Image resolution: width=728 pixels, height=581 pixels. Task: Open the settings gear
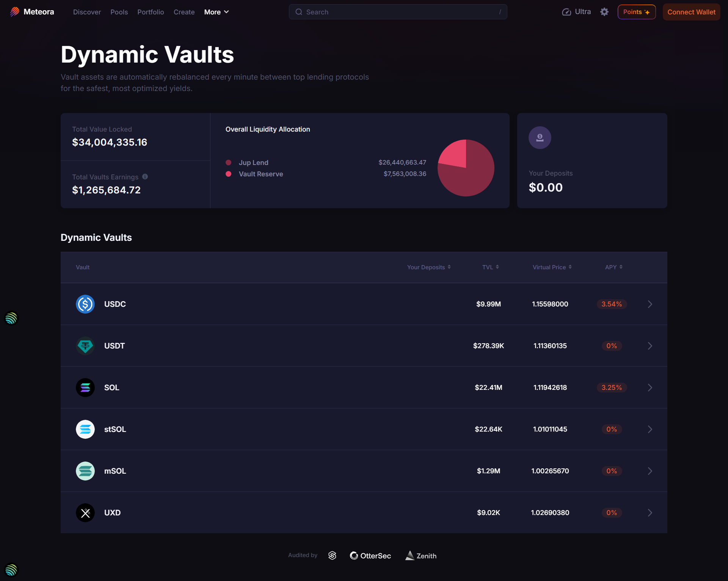604,12
